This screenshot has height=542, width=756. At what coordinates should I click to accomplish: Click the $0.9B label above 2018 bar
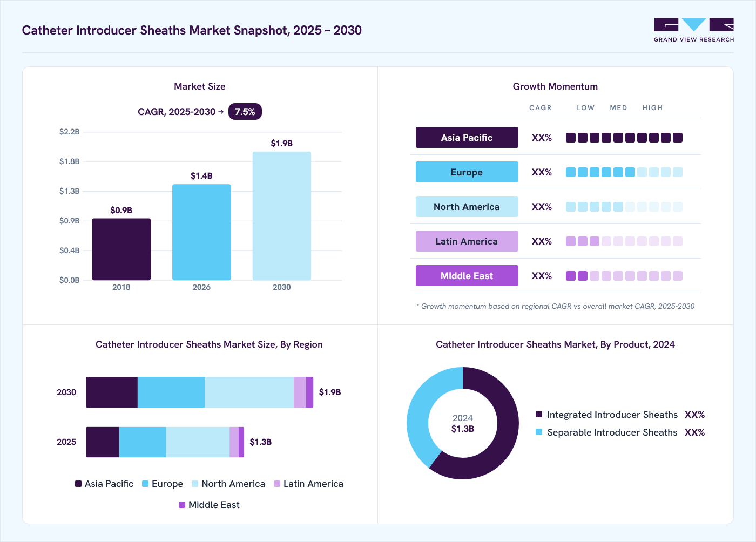pos(122,211)
